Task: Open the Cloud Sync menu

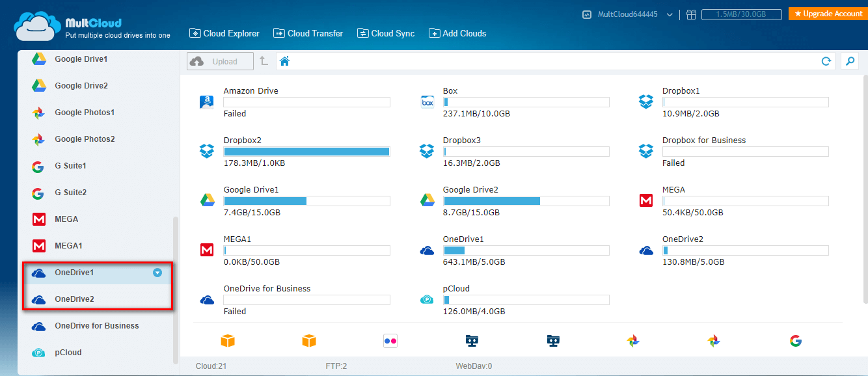Action: tap(386, 33)
